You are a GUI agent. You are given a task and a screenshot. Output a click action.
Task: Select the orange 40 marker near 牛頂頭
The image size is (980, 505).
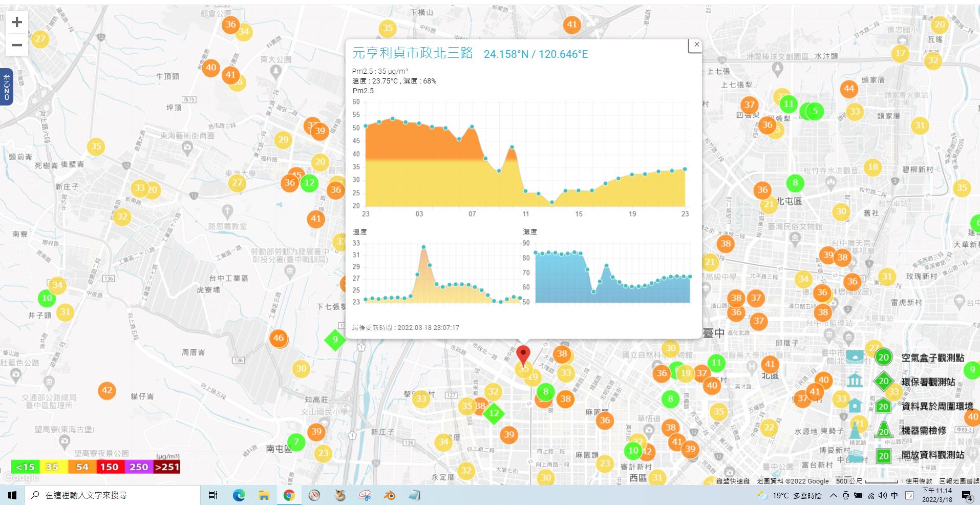tap(211, 68)
